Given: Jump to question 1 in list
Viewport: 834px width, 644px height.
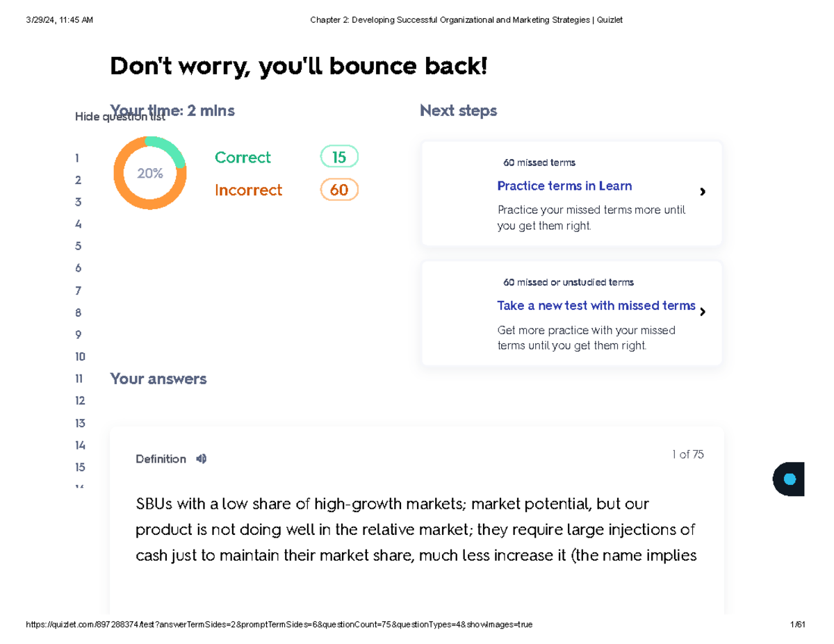Looking at the screenshot, I should pyautogui.click(x=78, y=158).
